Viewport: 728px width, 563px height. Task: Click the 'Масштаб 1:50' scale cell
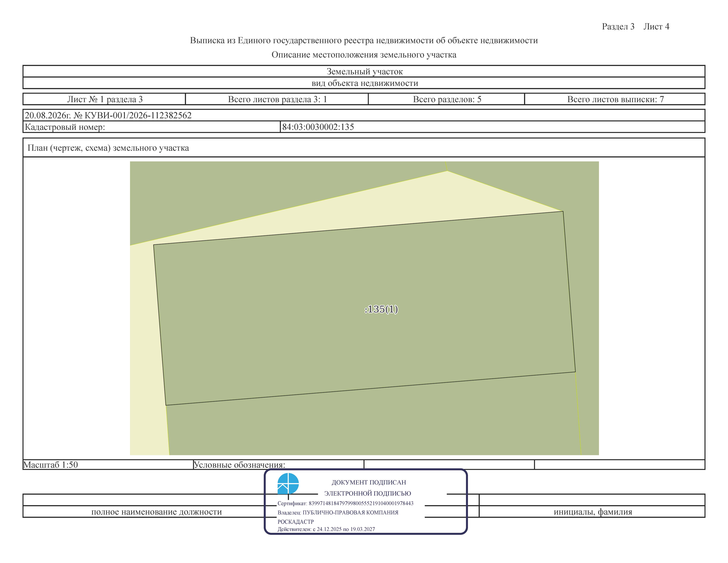(108, 465)
